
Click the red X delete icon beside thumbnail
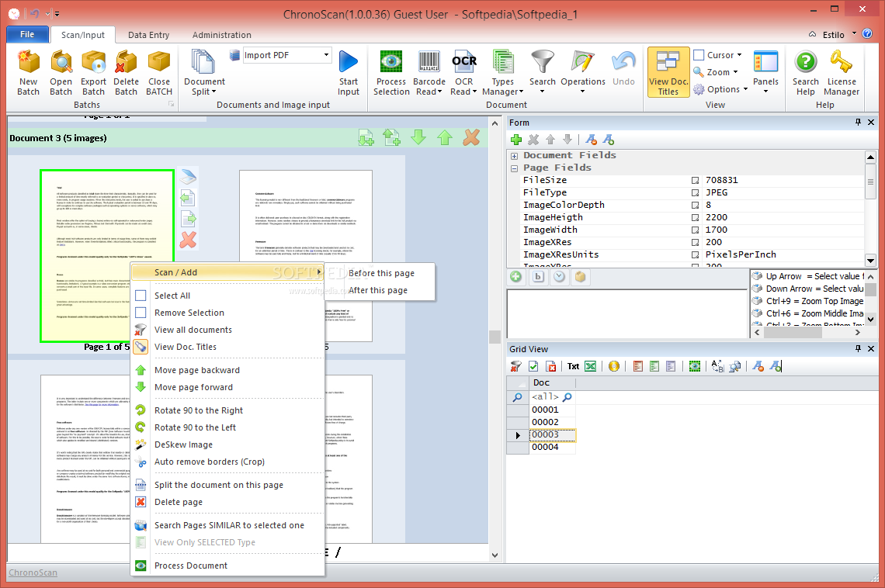tap(188, 240)
